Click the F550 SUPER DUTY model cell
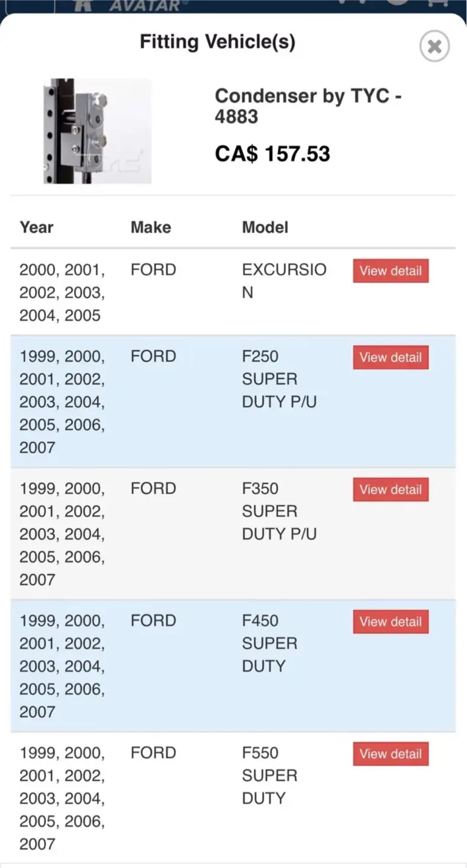This screenshot has height=868, width=467. [x=269, y=775]
